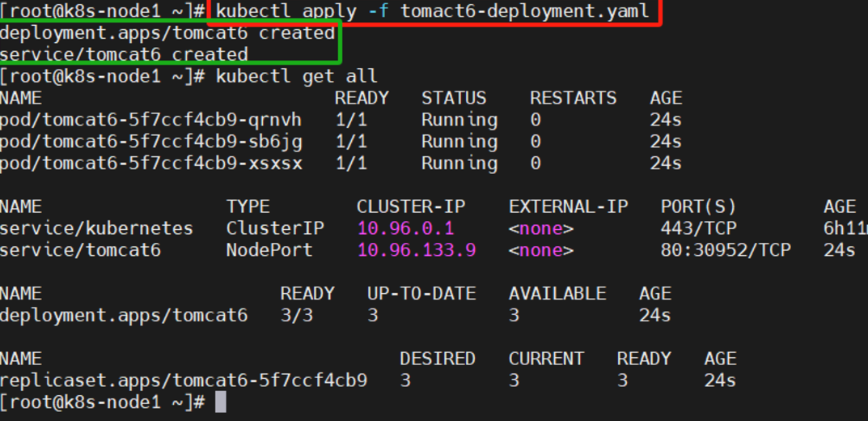Click the final [root@k8s-node1 ~]# prompt
Viewport: 868px width, 421px height.
click(103, 402)
